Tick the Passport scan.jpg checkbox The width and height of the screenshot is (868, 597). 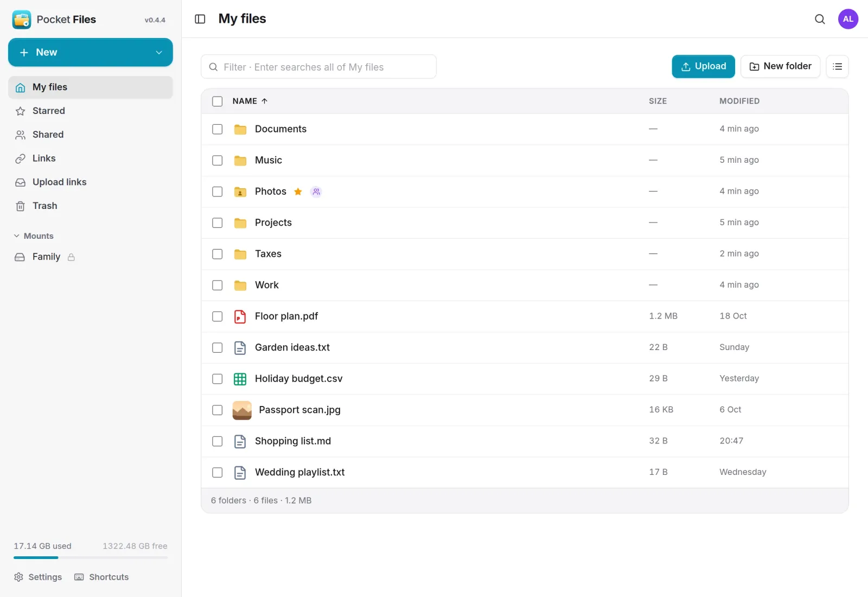click(x=217, y=410)
